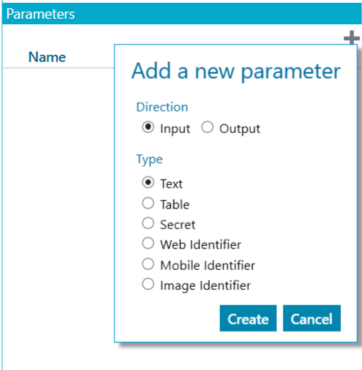Viewport: 362px width, 370px height.
Task: Pick the Image Identifier type option
Action: click(148, 285)
